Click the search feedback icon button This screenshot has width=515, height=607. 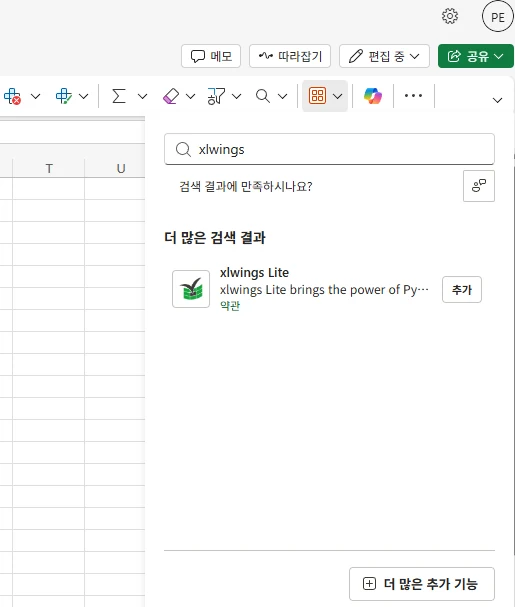tap(479, 186)
